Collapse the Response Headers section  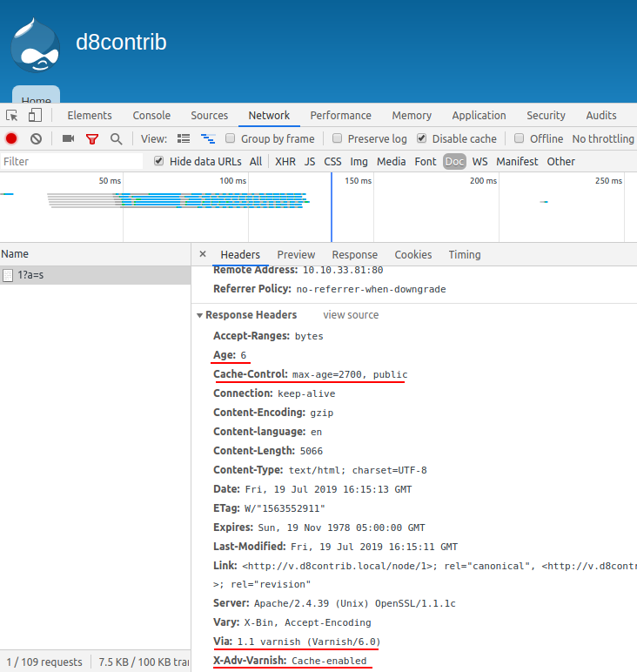200,315
